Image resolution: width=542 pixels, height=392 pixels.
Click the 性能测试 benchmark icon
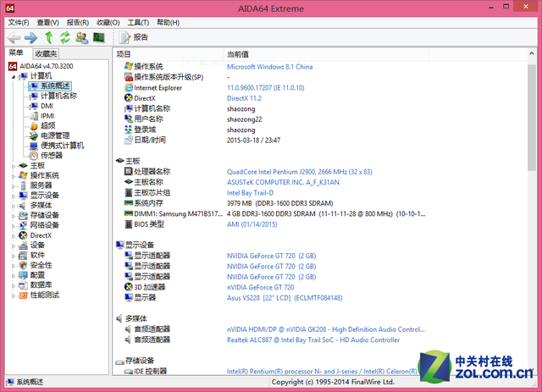click(x=23, y=295)
